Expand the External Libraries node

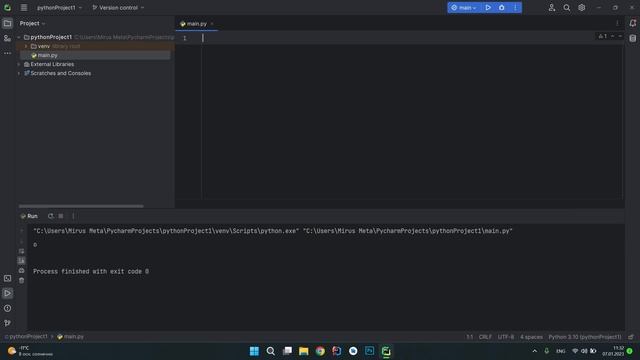point(19,64)
